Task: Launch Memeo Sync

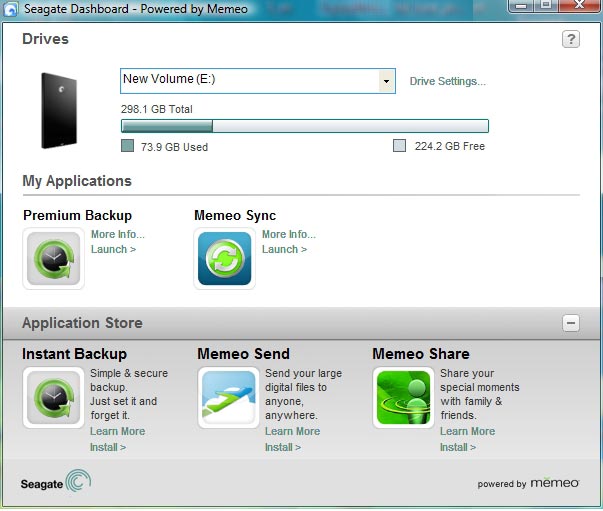Action: click(285, 249)
